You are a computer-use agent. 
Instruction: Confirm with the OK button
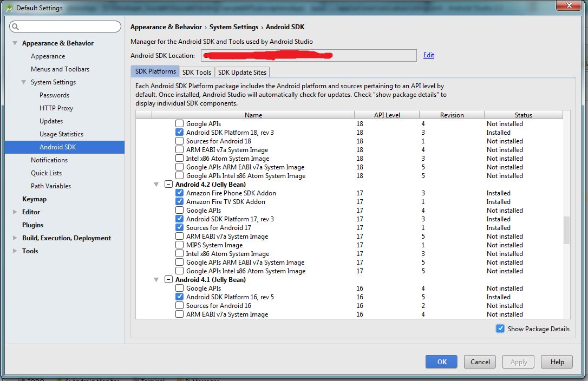441,362
